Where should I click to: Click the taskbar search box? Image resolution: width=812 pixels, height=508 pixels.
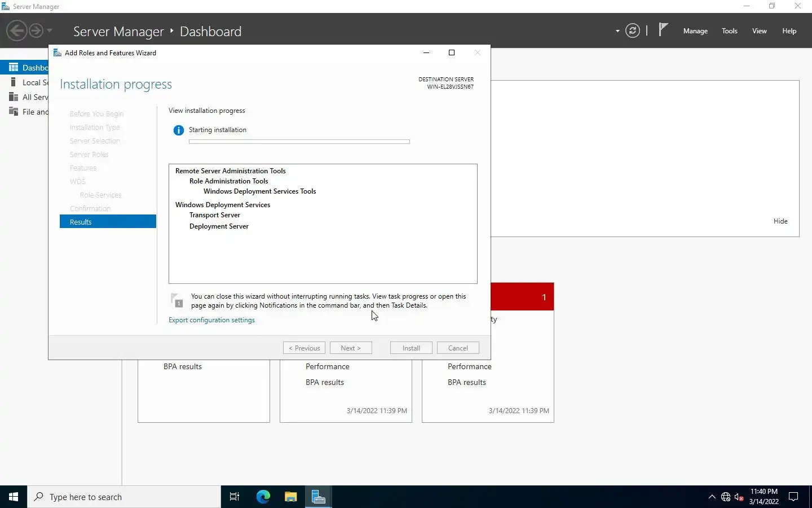[x=124, y=497]
